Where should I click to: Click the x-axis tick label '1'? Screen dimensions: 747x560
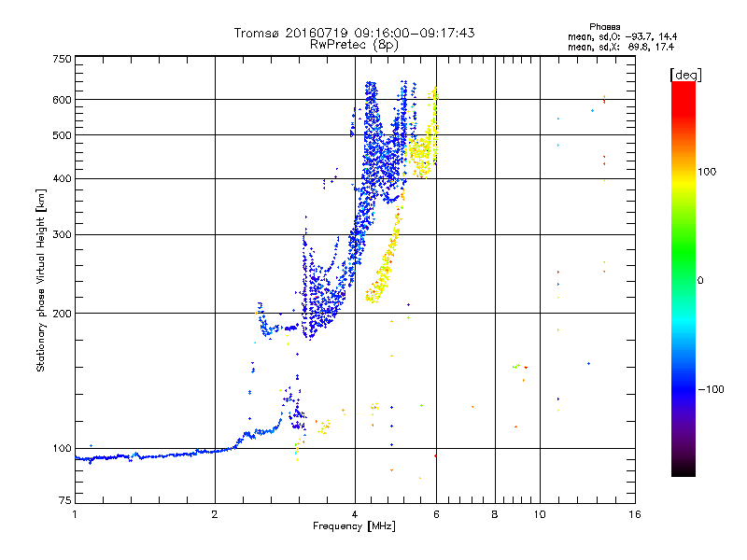(x=75, y=514)
